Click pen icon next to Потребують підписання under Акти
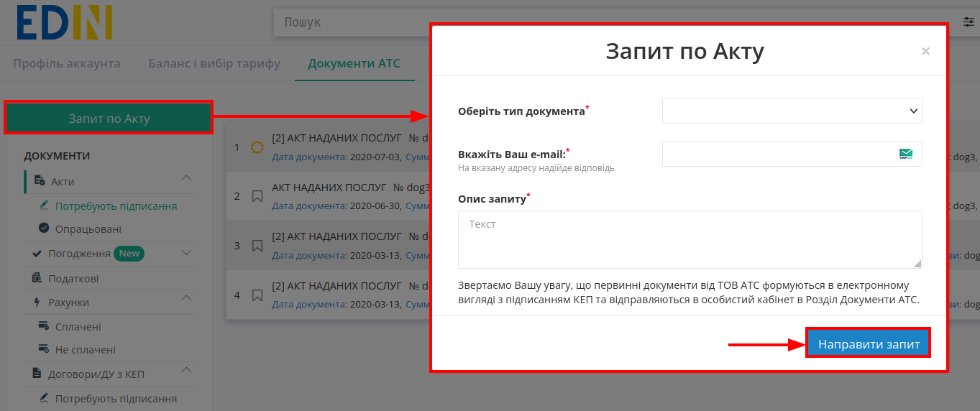980x411 pixels. click(43, 205)
